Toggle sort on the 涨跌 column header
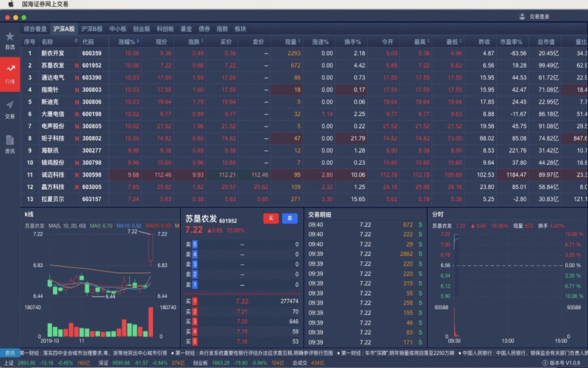Viewport: 588px width, 368px height. coord(194,42)
